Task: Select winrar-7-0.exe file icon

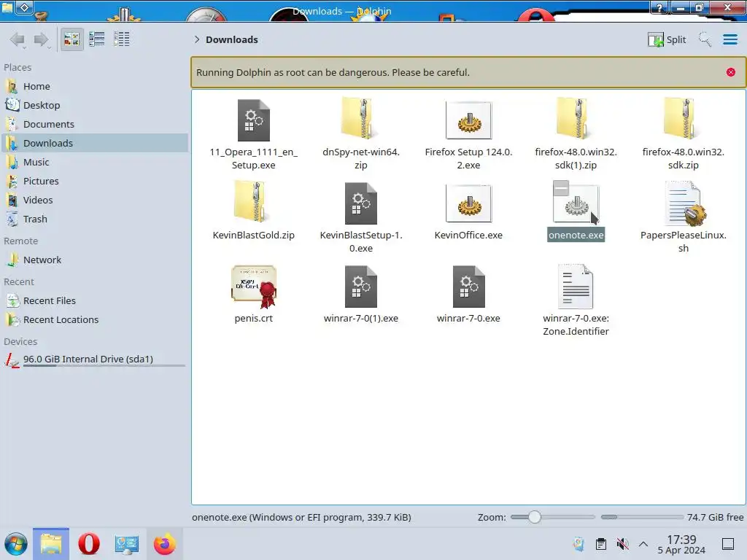Action: point(468,287)
